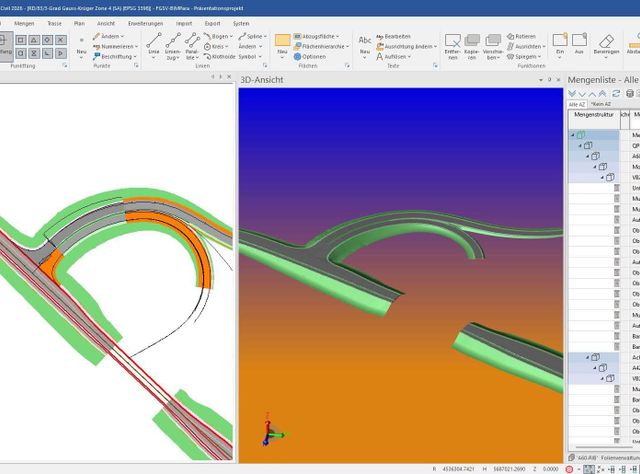This screenshot has width=640, height=474.
Task: Select the Linienzug polyline tool
Action: pos(173,46)
